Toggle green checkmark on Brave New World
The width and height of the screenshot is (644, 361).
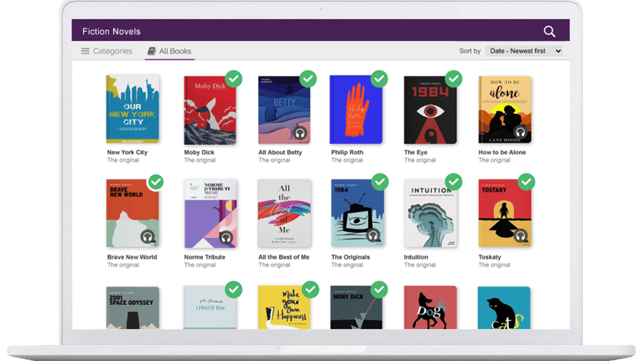click(156, 182)
